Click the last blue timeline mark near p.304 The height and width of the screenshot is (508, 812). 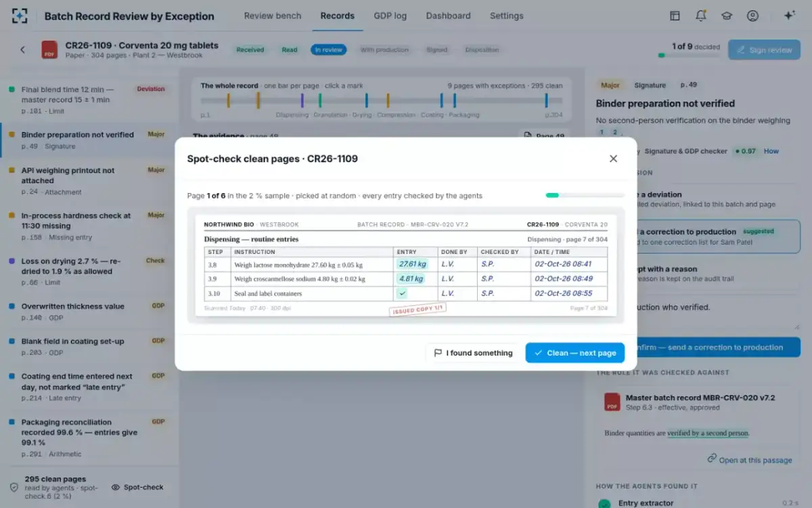click(x=546, y=100)
